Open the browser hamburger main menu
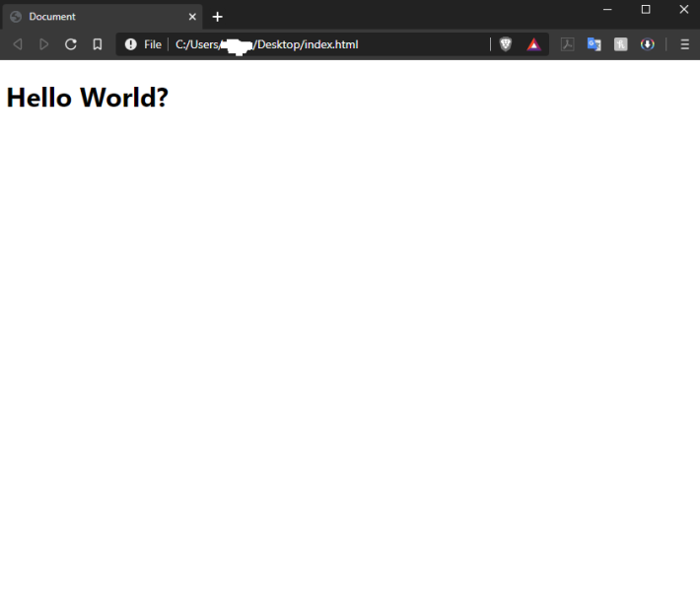The width and height of the screenshot is (700, 594). coord(685,44)
